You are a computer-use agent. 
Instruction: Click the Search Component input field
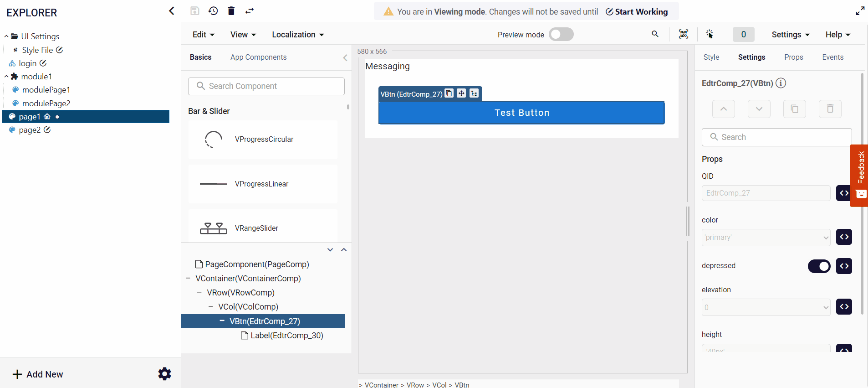point(266,86)
